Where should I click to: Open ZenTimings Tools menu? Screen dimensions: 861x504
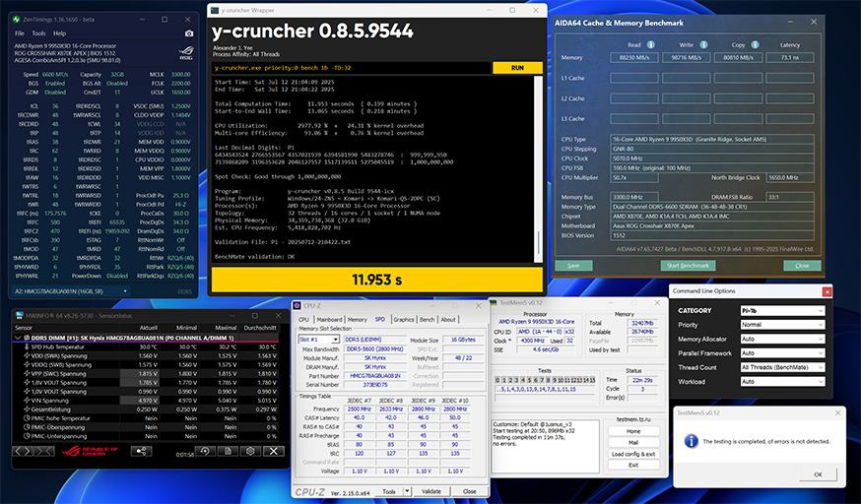point(38,33)
